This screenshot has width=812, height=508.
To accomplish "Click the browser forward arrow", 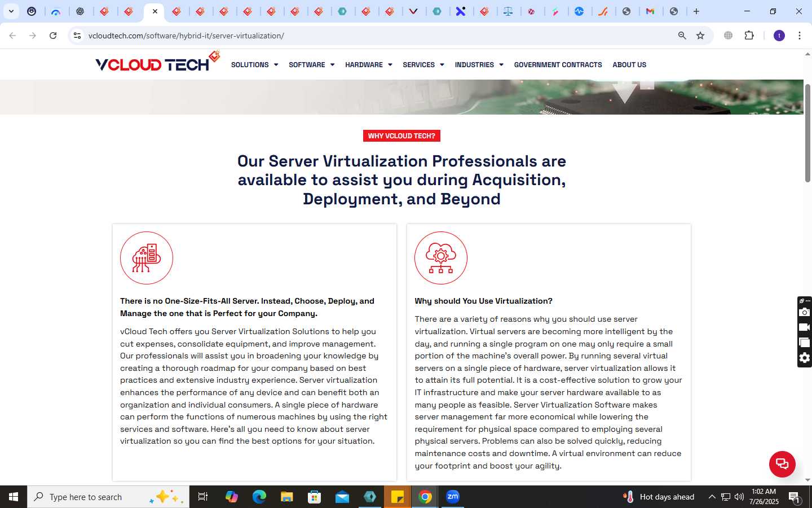I will point(33,36).
